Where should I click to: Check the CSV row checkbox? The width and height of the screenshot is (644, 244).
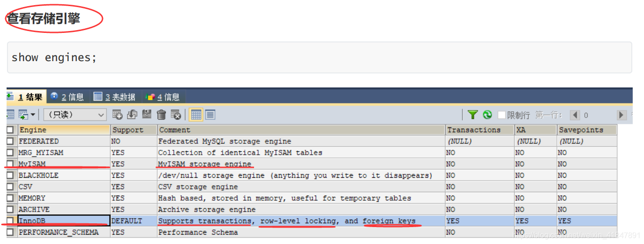pyautogui.click(x=10, y=187)
